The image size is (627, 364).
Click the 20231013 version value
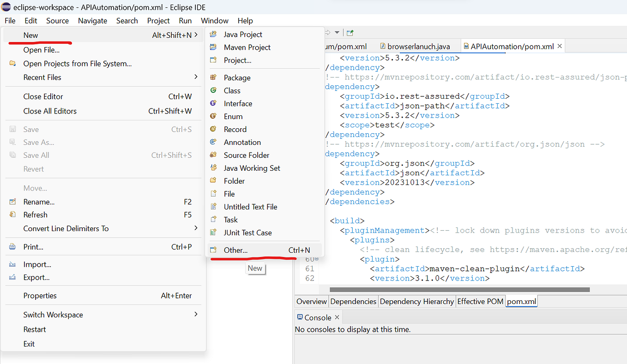(405, 182)
